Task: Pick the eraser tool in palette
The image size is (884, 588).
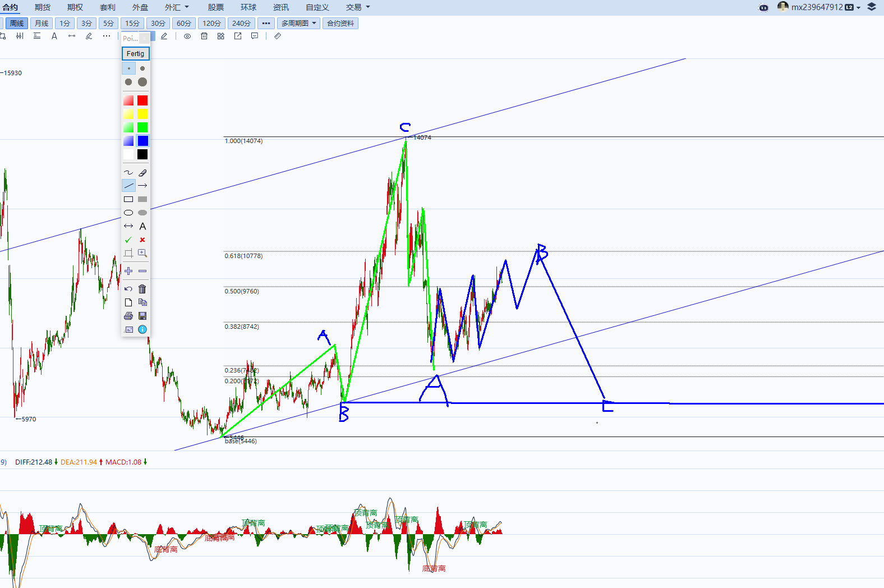Action: click(x=142, y=173)
